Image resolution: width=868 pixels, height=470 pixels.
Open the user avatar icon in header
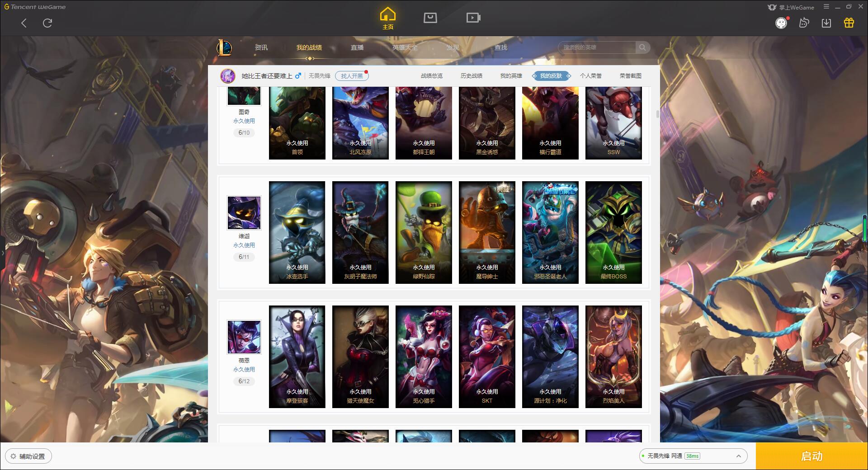[781, 23]
